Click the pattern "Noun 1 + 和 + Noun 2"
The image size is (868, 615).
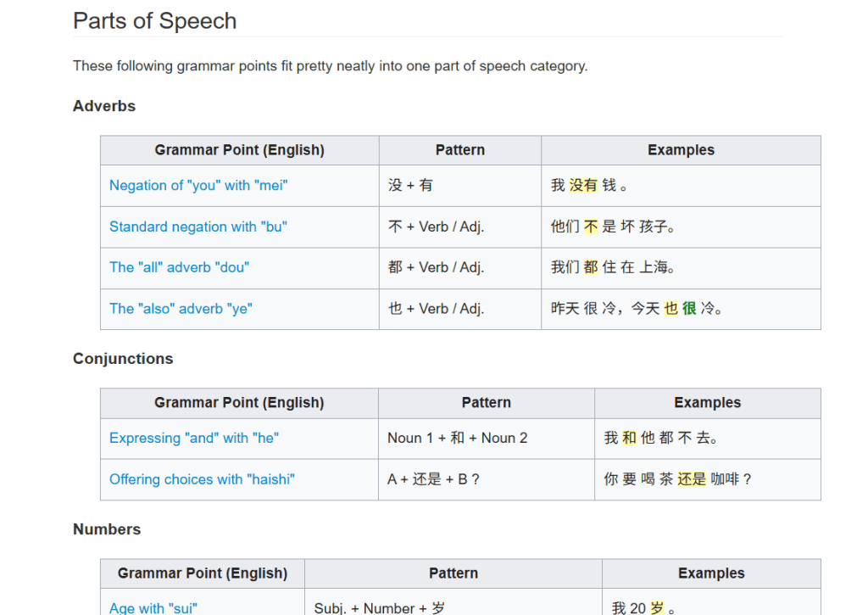[457, 439]
